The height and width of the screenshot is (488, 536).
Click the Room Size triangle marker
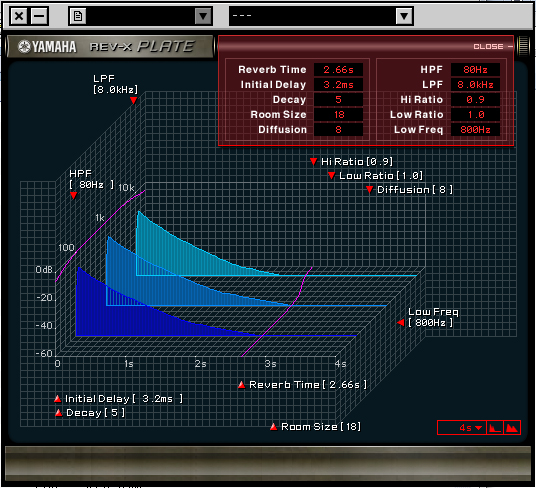pos(273,426)
